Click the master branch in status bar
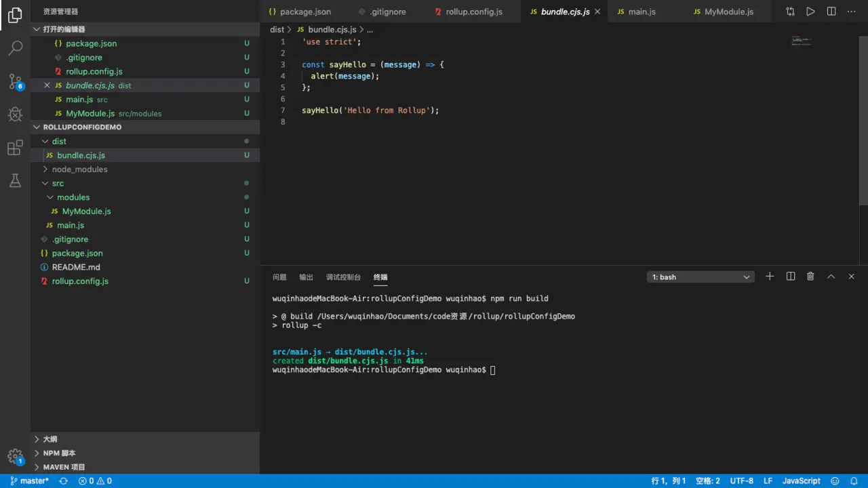 point(30,481)
